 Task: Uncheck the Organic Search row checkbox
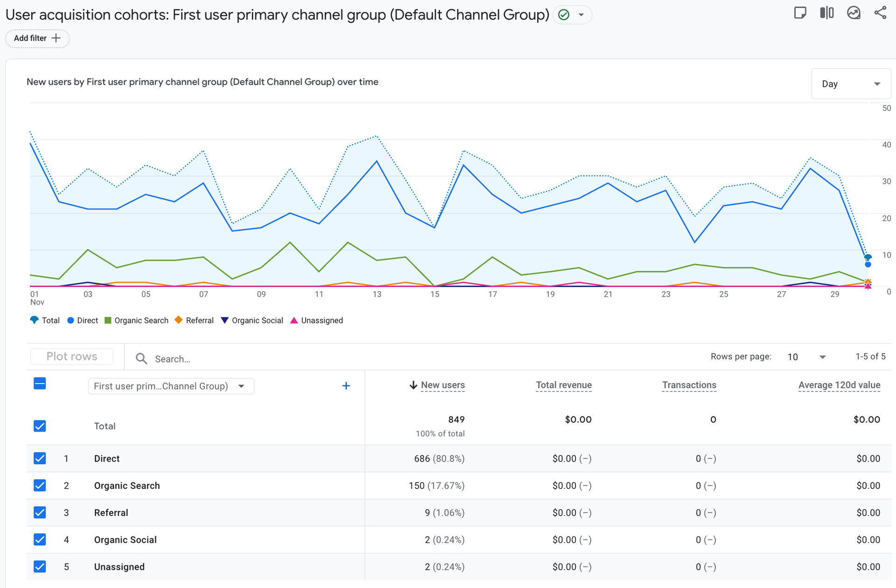coord(40,485)
